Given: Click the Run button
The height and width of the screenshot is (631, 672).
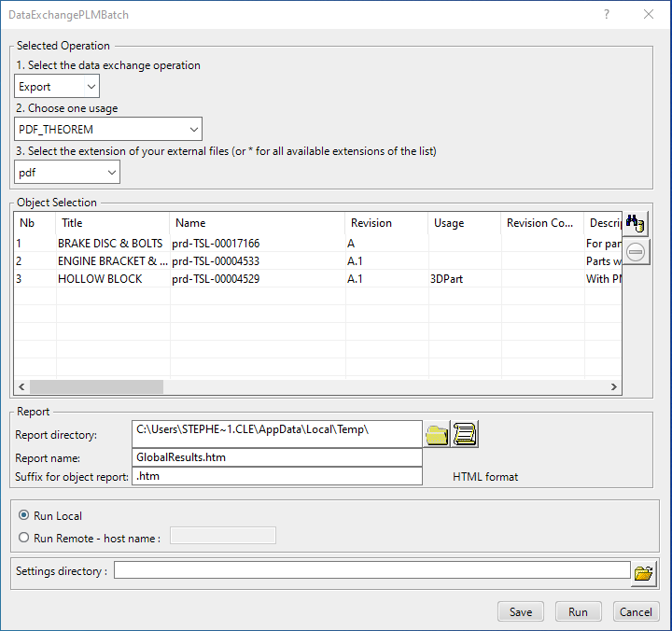Looking at the screenshot, I should (578, 611).
